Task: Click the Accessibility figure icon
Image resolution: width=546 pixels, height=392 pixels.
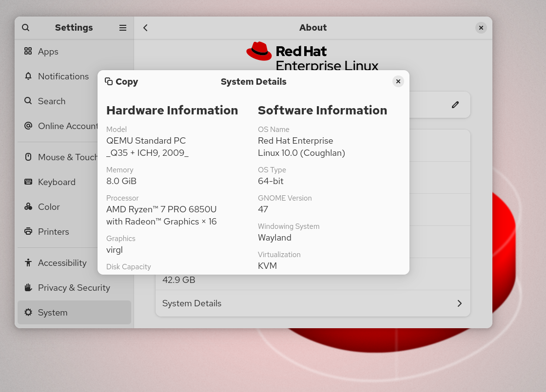Action: (28, 262)
